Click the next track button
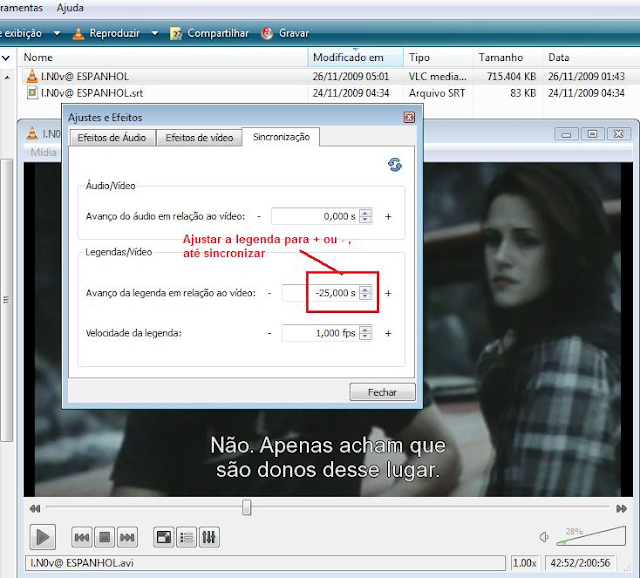 coord(127,537)
